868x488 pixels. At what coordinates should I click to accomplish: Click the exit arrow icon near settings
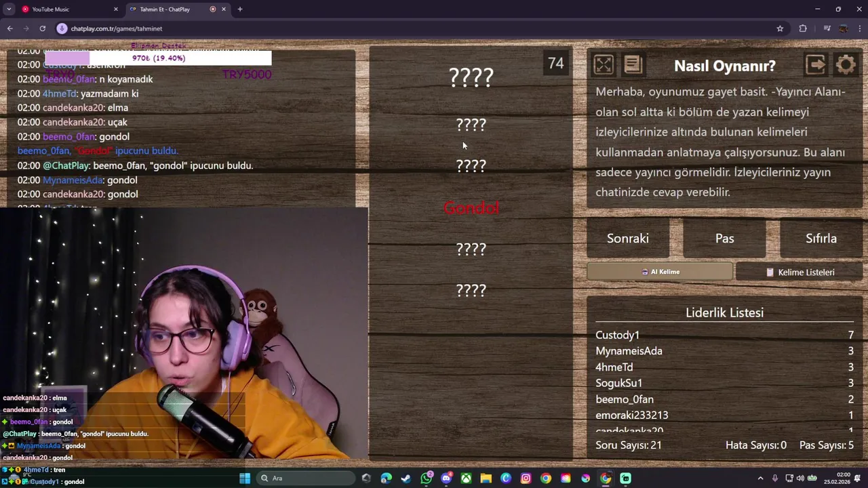(x=816, y=65)
